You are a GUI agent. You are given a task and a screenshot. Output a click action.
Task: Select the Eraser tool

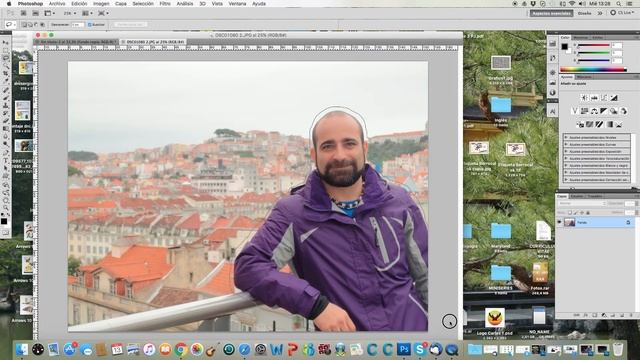(x=6, y=121)
